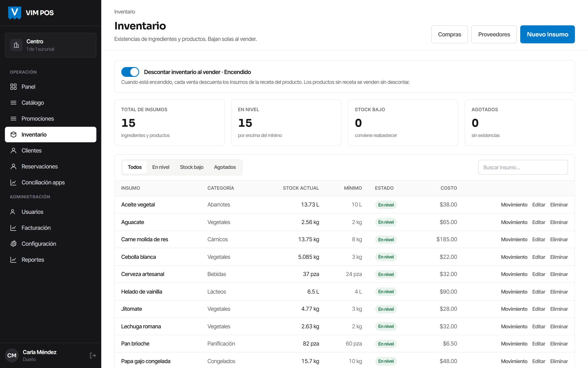Click the Categoría column header
Viewport: 588px width, 368px height.
coord(221,188)
